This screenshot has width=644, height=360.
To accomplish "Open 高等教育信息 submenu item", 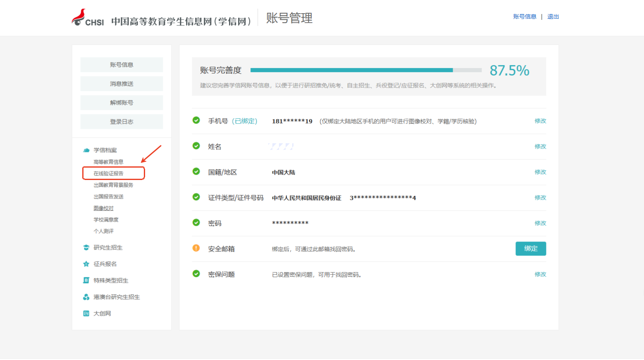I will [x=108, y=162].
